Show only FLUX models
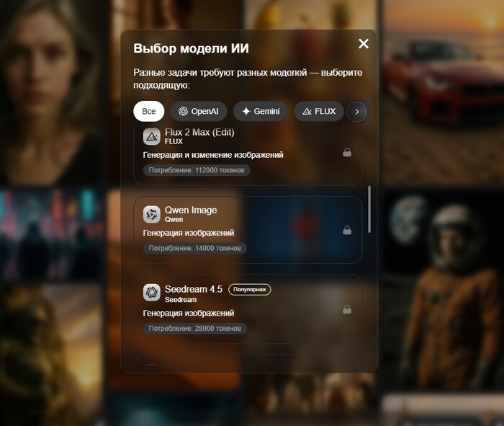 [x=318, y=111]
